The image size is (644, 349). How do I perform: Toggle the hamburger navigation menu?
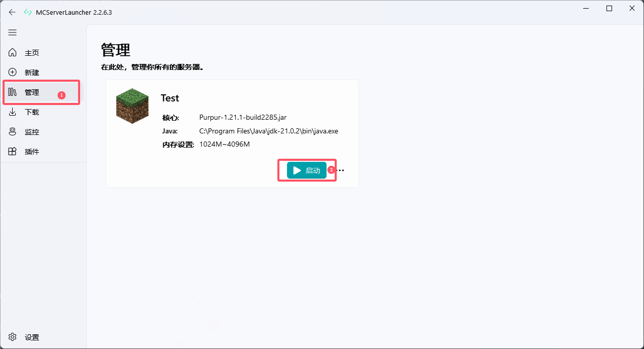point(12,32)
